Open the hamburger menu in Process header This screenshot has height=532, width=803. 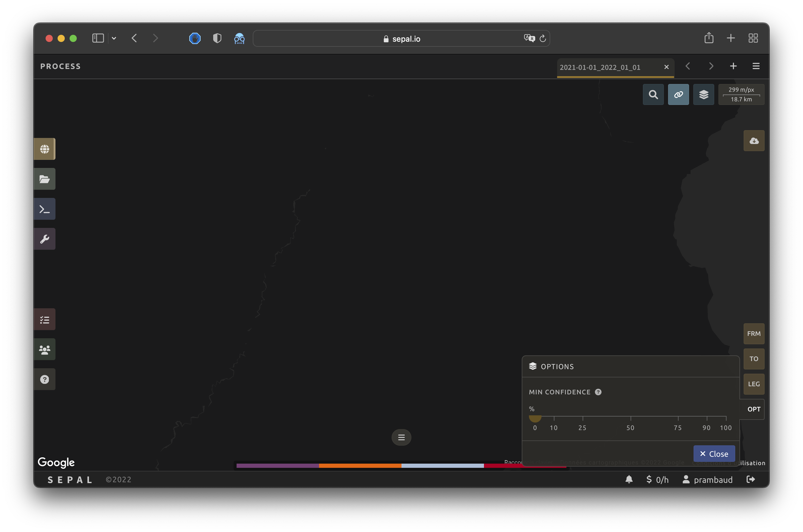[756, 66]
